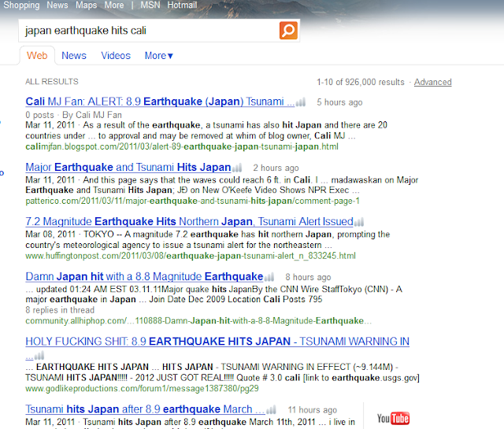Screen dimensions: 504x429
Task: Open Hotmail from top bar
Action: click(182, 6)
